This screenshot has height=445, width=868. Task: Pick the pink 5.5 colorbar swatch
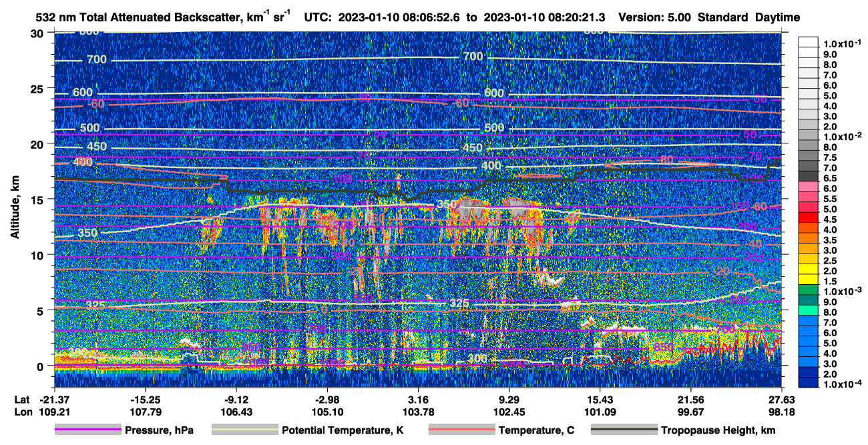808,197
